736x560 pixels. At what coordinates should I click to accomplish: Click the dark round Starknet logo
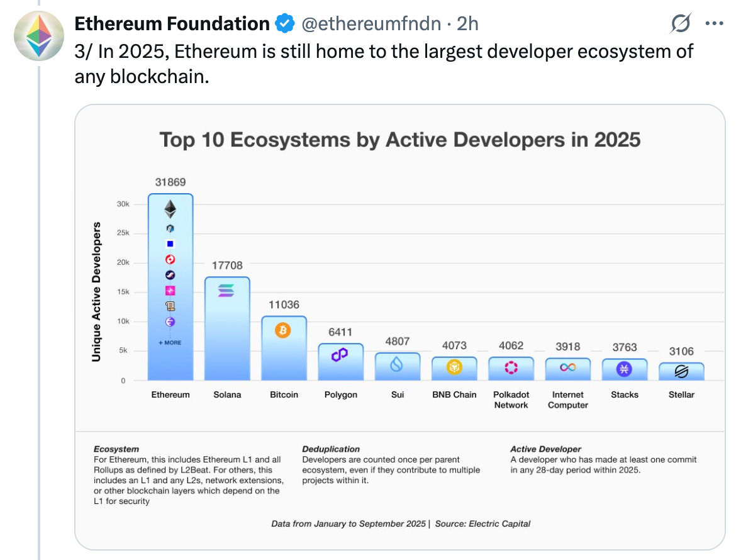coord(170,275)
